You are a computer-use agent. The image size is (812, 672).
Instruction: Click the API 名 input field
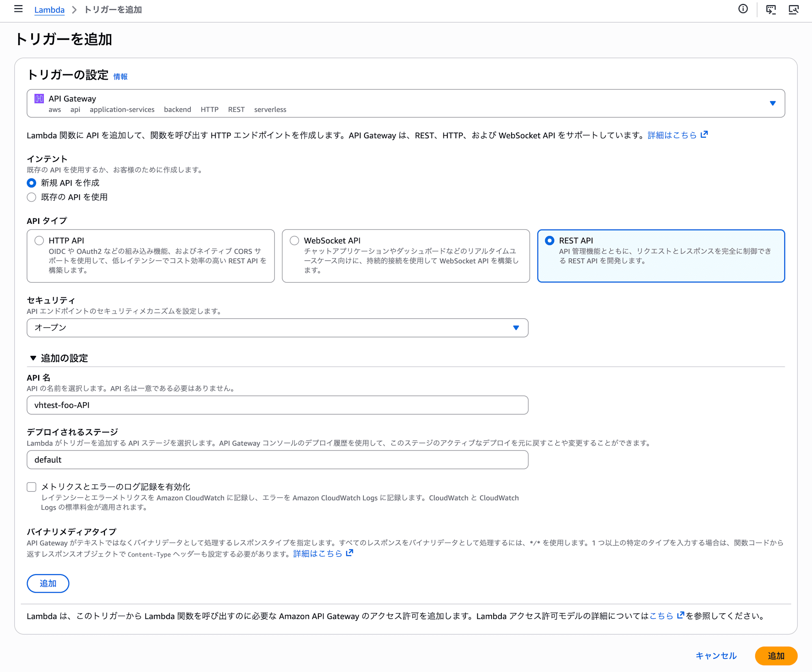278,405
